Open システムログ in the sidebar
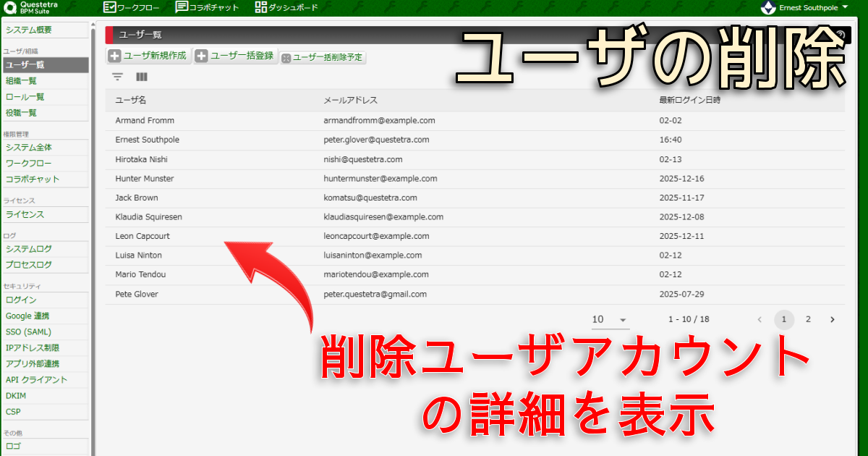This screenshot has height=456, width=868. 45,249
